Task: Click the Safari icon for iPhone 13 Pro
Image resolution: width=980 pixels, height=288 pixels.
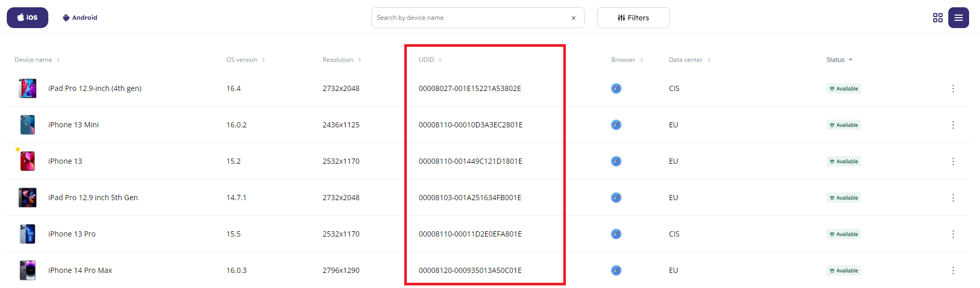Action: [x=616, y=234]
